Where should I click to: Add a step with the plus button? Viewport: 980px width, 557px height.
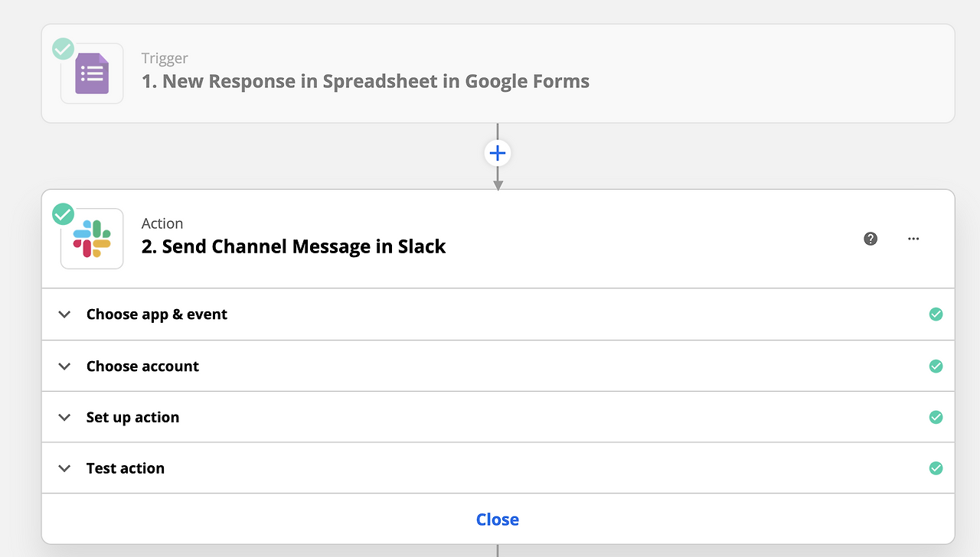click(x=498, y=153)
